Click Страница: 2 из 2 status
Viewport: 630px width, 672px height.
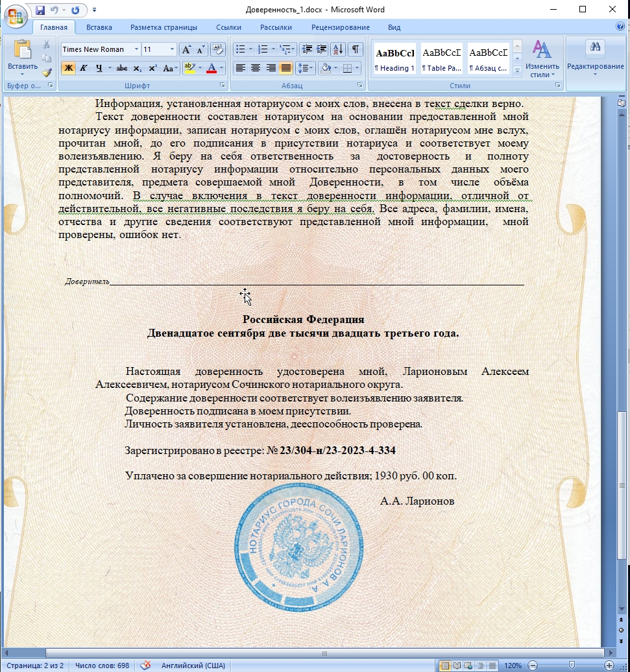click(x=35, y=666)
